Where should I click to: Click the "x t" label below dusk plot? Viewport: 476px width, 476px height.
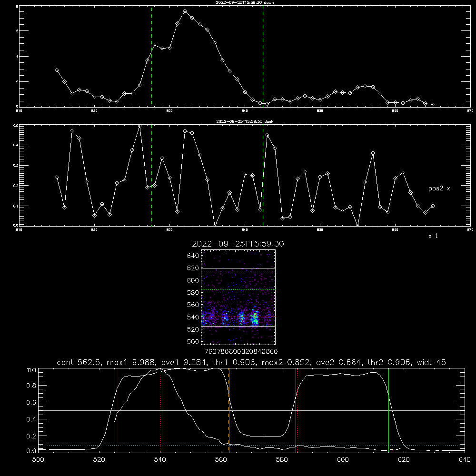[x=433, y=236]
